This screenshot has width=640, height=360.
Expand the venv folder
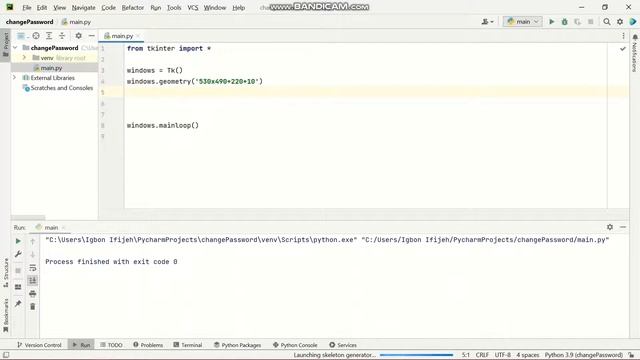[x=24, y=58]
